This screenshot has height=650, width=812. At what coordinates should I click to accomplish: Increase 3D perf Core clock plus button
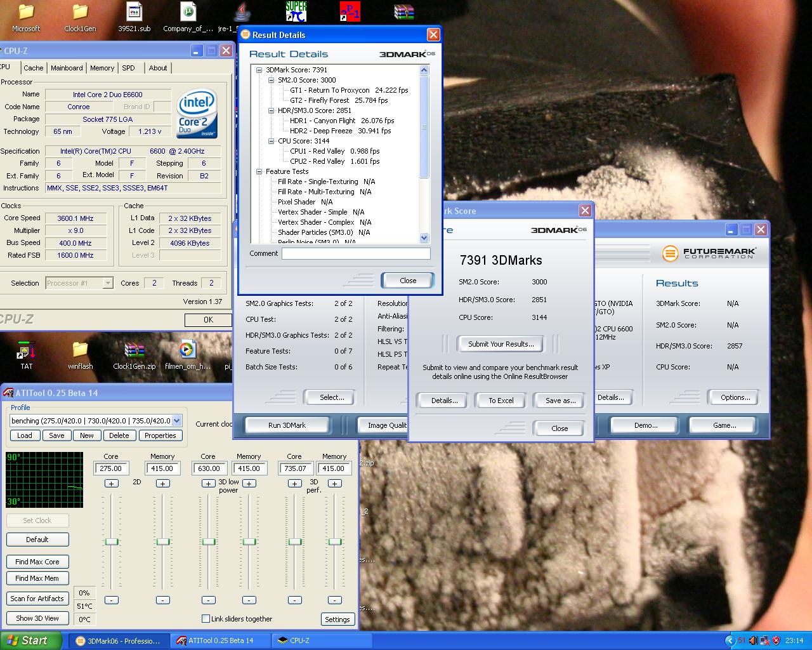pos(294,484)
